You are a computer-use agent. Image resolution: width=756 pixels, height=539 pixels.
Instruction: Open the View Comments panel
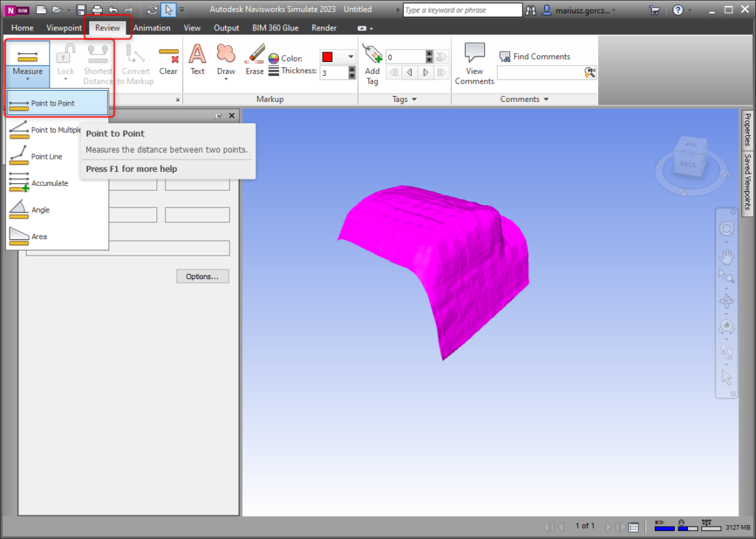[x=474, y=63]
